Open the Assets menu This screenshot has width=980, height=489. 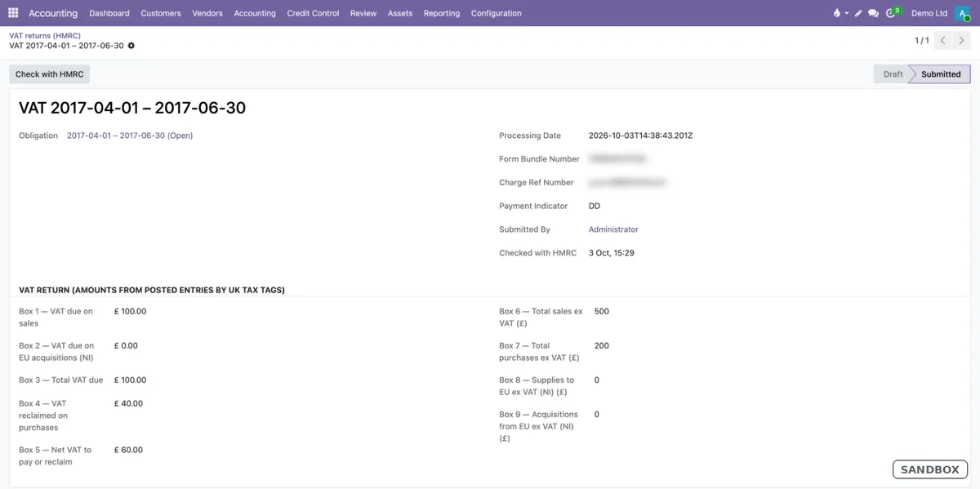[400, 13]
